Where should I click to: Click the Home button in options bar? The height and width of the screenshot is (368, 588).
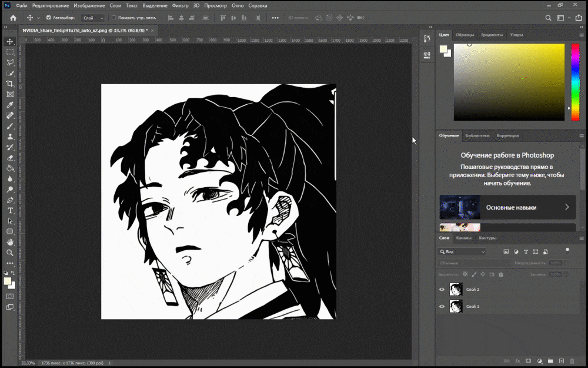pyautogui.click(x=13, y=18)
